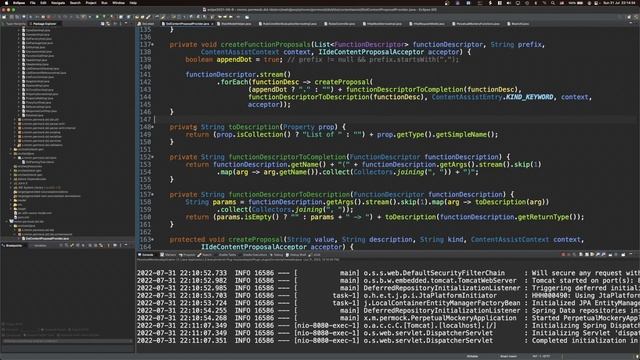Open the File menu

pos(33,3)
